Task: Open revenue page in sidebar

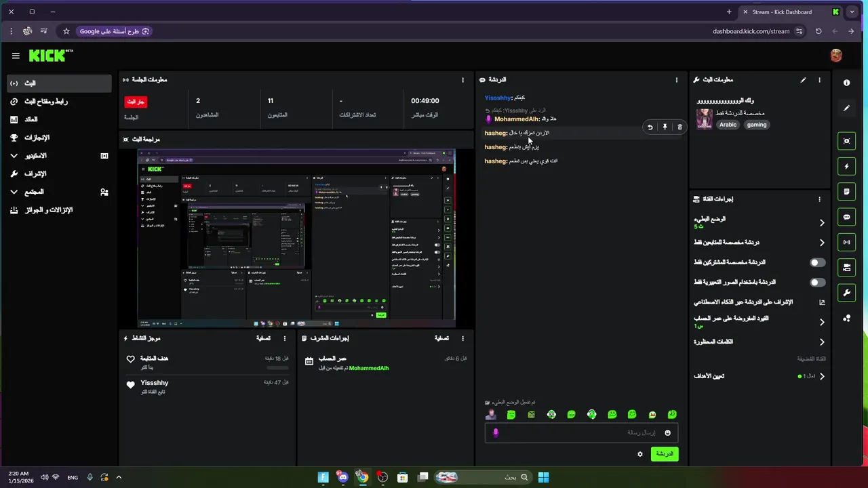Action: 60,119
